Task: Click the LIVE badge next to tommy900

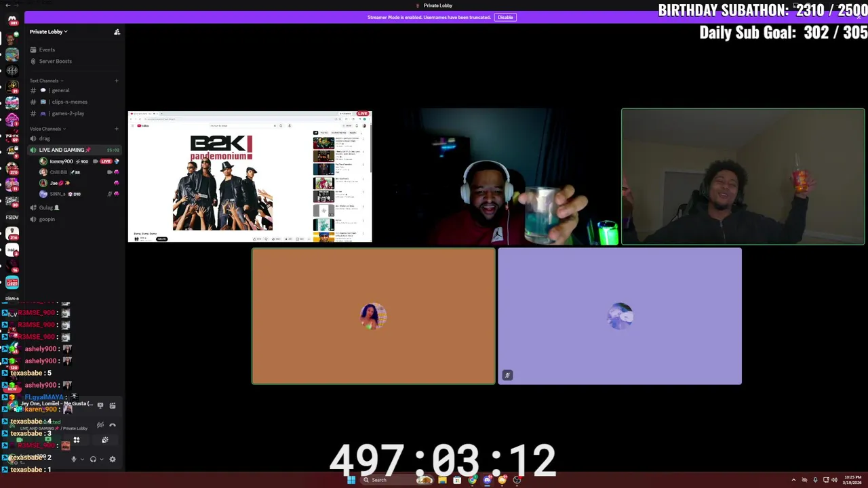Action: (106, 161)
